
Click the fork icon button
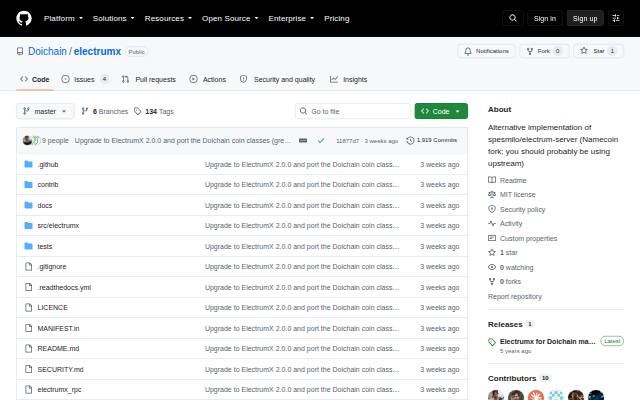[x=530, y=51]
